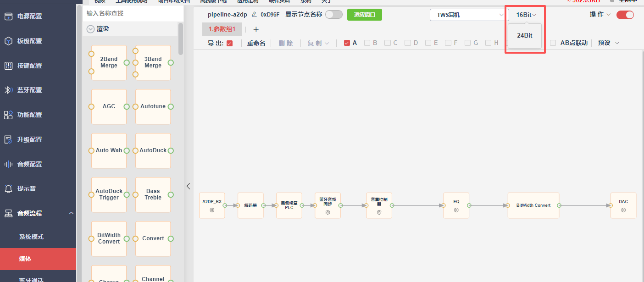Viewport: 644px width, 282px height.
Task: Open the 操作 dropdown menu
Action: [x=600, y=15]
